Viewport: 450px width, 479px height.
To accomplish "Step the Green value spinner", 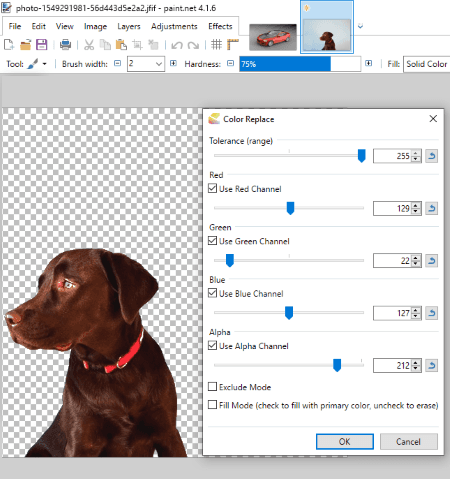I will pyautogui.click(x=415, y=261).
